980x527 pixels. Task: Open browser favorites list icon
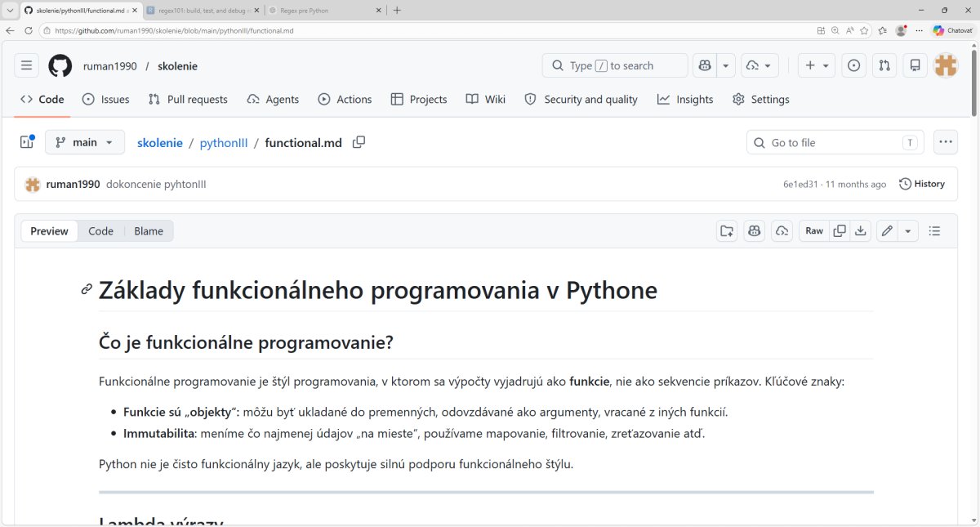tap(883, 30)
